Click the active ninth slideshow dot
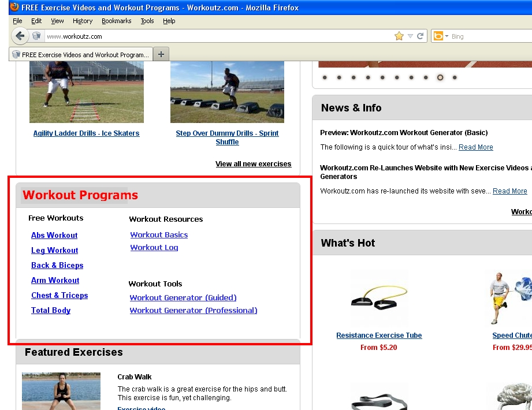 coord(440,77)
